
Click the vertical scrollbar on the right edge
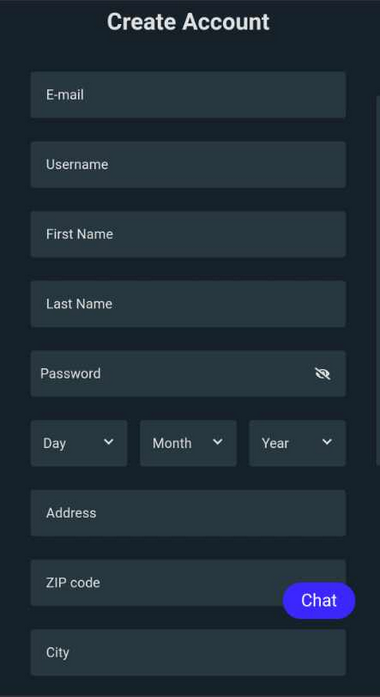[378, 280]
